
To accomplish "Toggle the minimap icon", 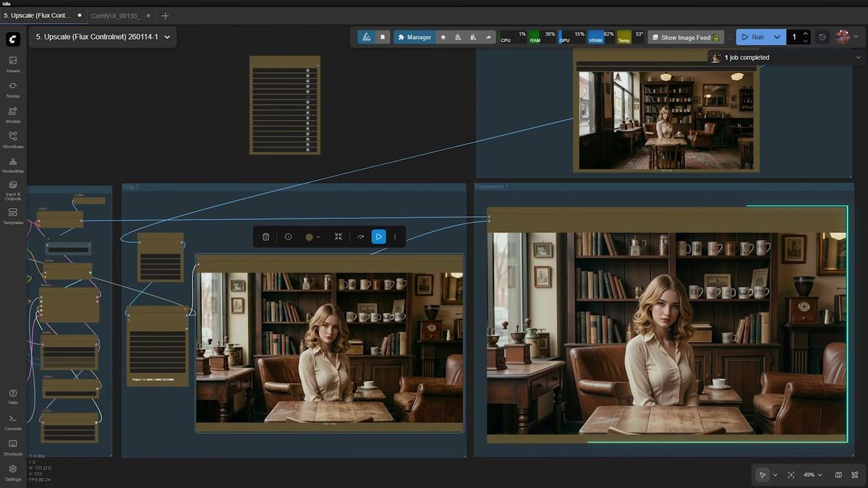I will tap(838, 475).
